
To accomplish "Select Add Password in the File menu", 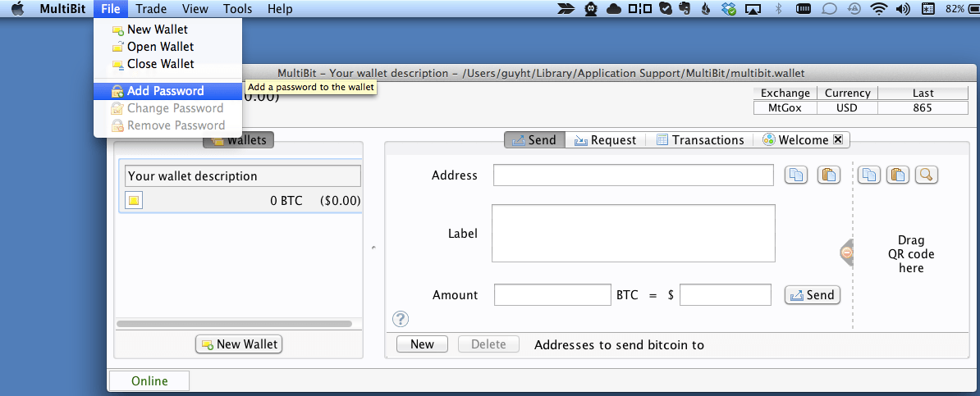I will (167, 91).
